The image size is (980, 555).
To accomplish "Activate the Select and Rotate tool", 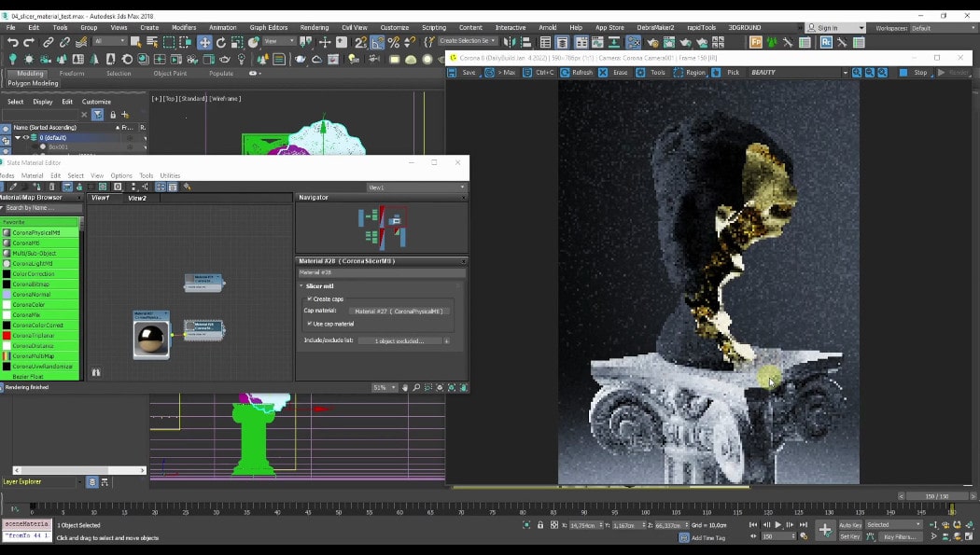I will [x=220, y=43].
